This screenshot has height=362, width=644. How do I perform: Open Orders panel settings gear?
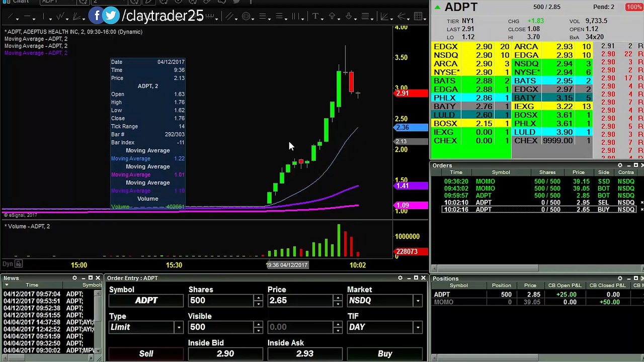pyautogui.click(x=620, y=165)
